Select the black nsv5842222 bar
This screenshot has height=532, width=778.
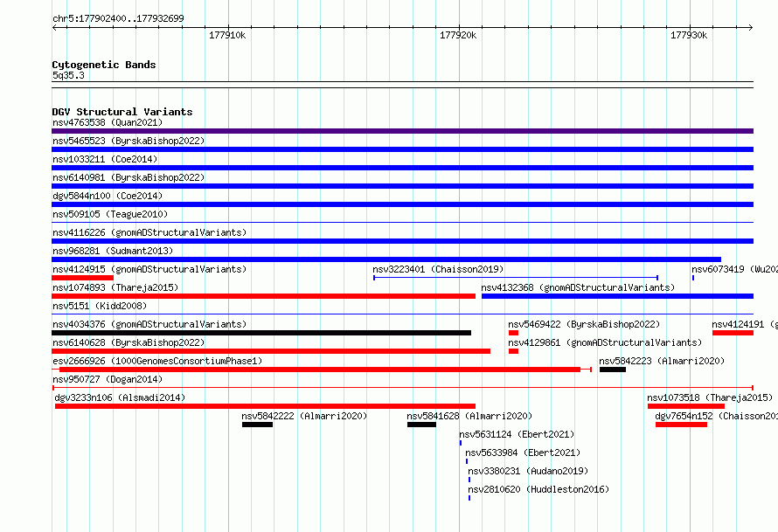point(257,425)
